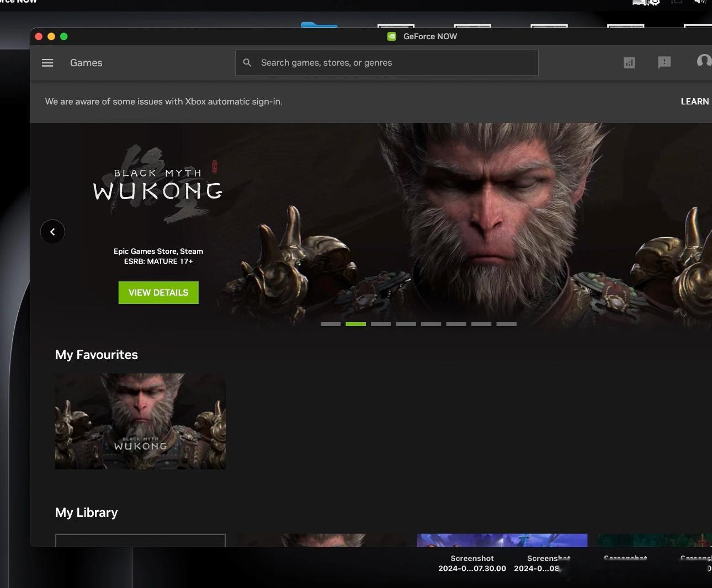Go to previous carousel slide arrow
The image size is (712, 588).
pyautogui.click(x=52, y=232)
